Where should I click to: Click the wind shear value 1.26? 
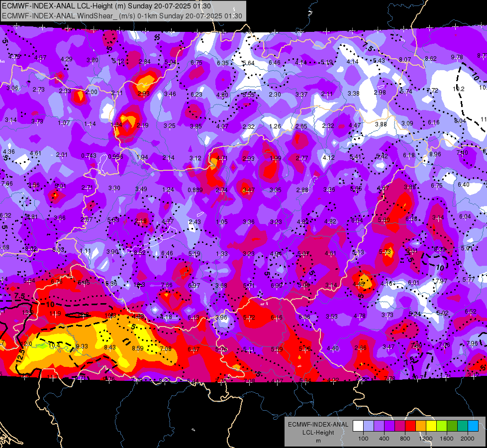[275, 126]
